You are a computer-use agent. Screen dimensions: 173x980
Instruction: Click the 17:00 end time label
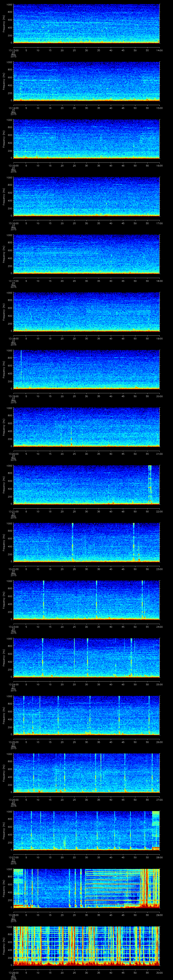pyautogui.click(x=159, y=223)
